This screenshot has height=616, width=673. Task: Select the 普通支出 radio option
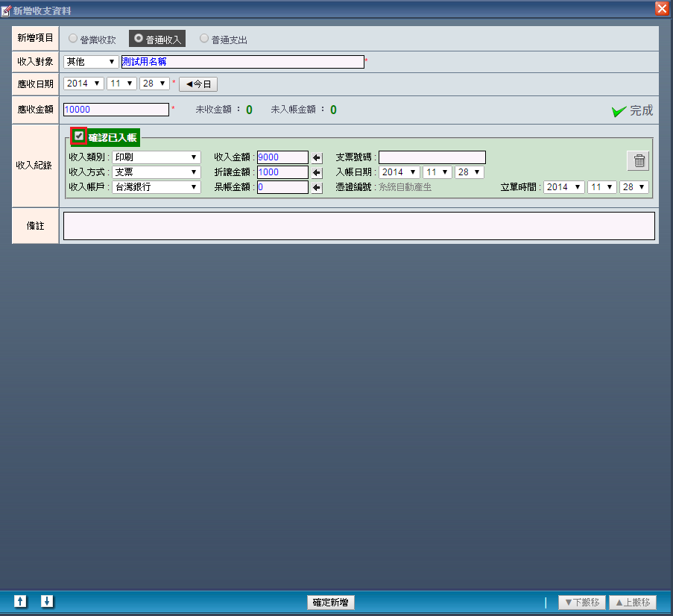click(204, 38)
